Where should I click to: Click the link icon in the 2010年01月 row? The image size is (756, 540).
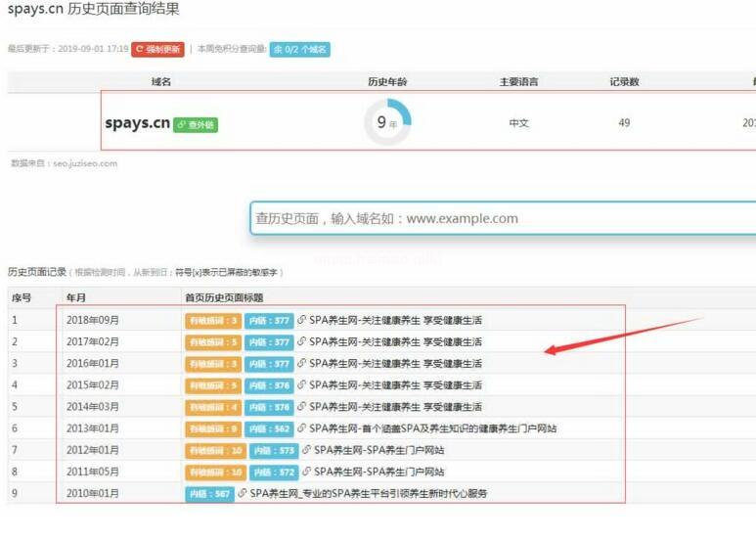pos(243,494)
